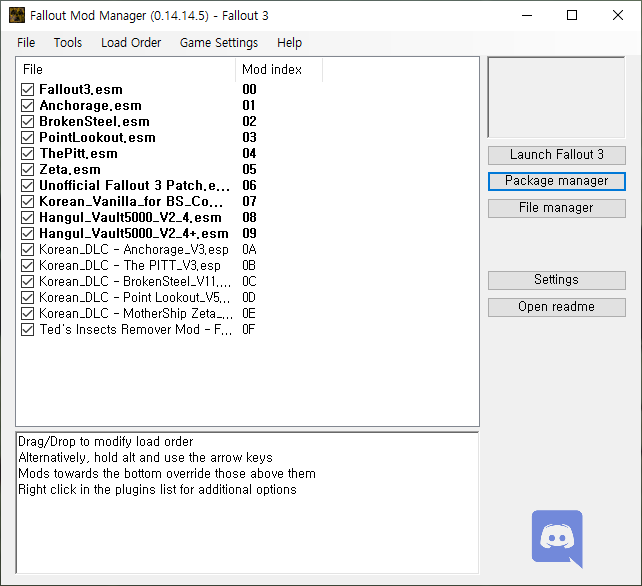642x586 pixels.
Task: Select the Fallout3.esm file name
Action: [x=81, y=89]
